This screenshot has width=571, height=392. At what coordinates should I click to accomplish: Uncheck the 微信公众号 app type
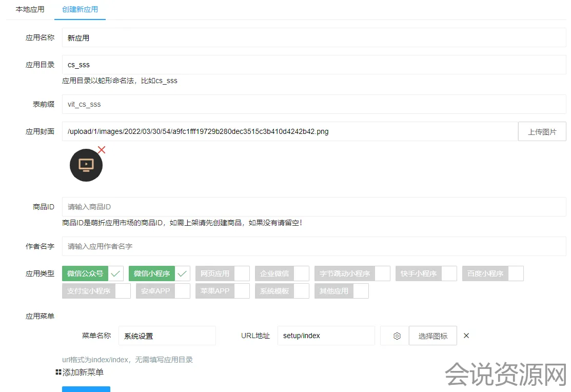tap(92, 273)
